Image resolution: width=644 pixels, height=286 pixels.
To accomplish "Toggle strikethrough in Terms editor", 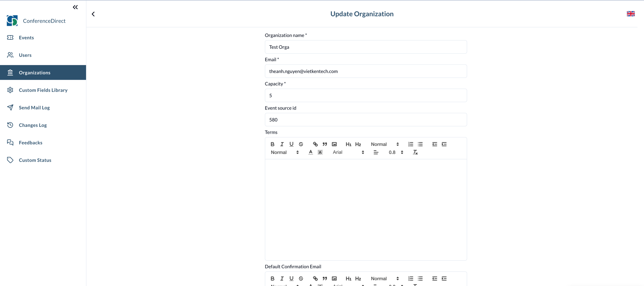I will click(x=301, y=144).
